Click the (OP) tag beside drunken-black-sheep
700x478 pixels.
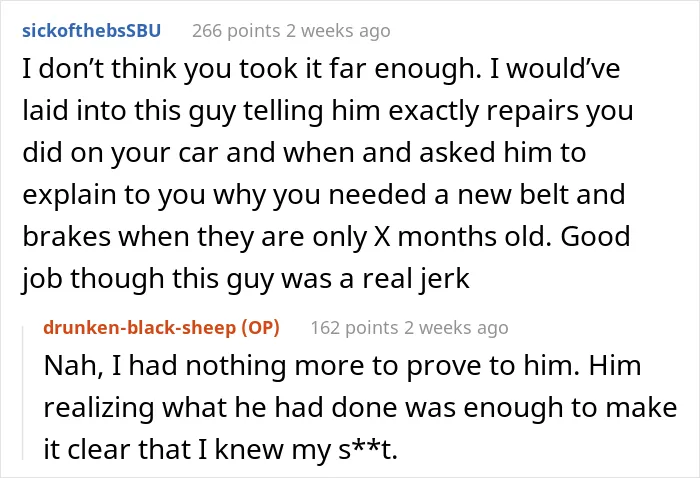click(x=261, y=328)
